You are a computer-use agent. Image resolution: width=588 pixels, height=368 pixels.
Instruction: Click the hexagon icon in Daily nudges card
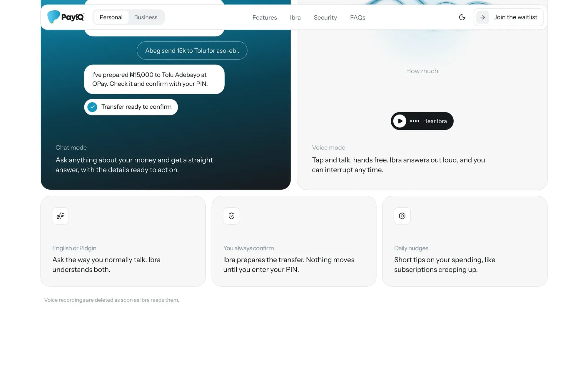[x=402, y=216]
